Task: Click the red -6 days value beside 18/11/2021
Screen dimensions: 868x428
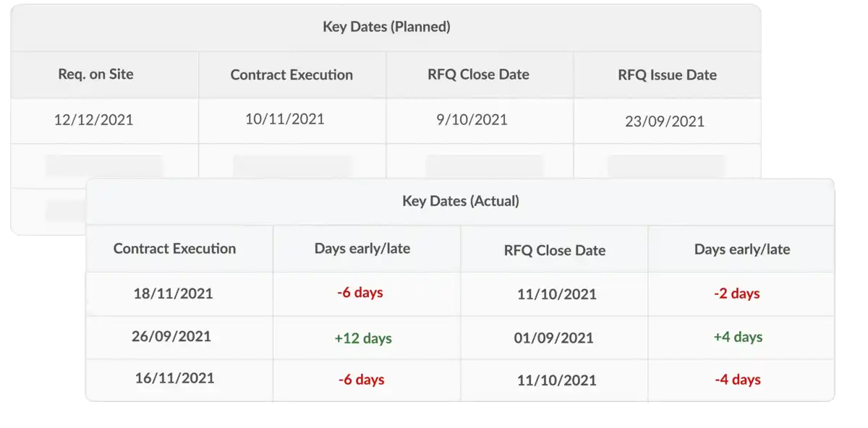Action: [x=361, y=294]
